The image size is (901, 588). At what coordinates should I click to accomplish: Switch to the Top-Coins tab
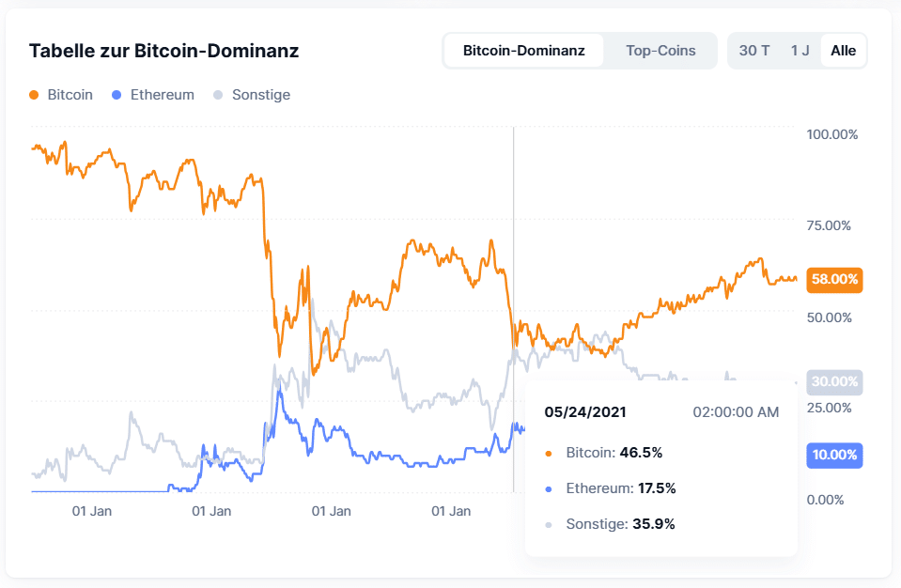coord(660,51)
